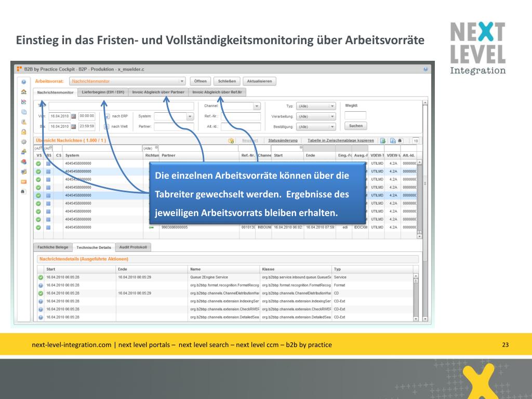The image size is (532, 399).
Task: Click the copy sheet toolbar icon
Action: (393, 140)
